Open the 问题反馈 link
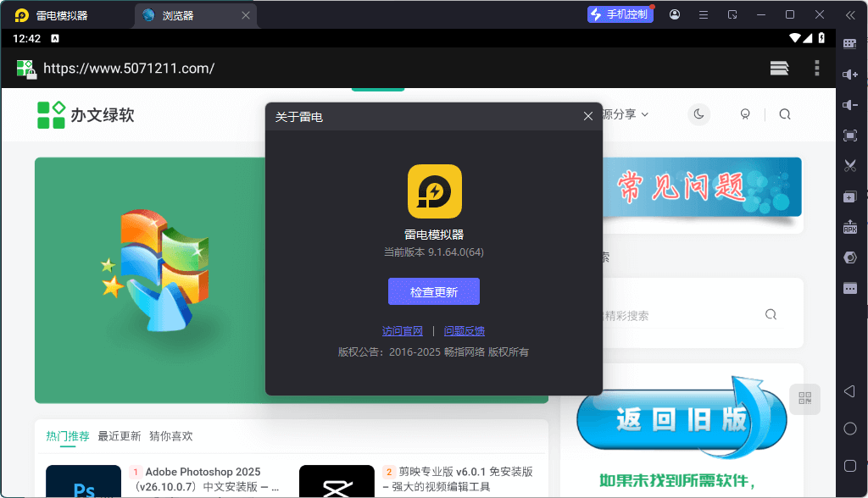Image resolution: width=868 pixels, height=498 pixels. pos(465,331)
